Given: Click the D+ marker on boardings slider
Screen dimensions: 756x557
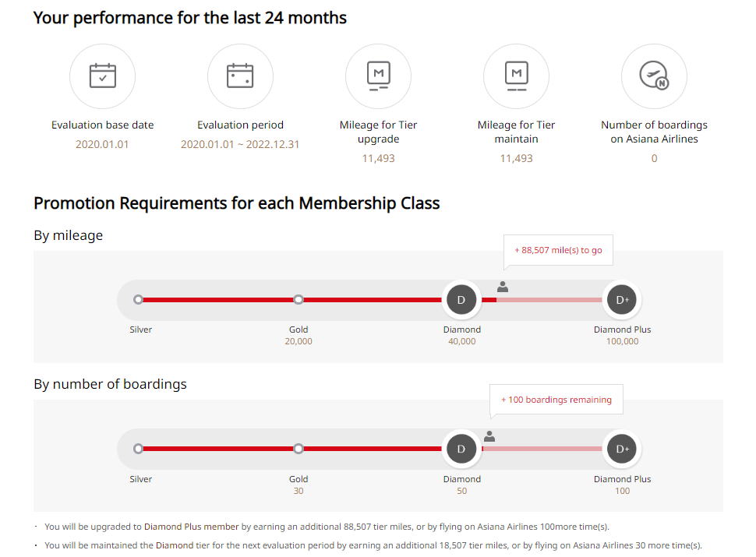Looking at the screenshot, I should pos(621,449).
